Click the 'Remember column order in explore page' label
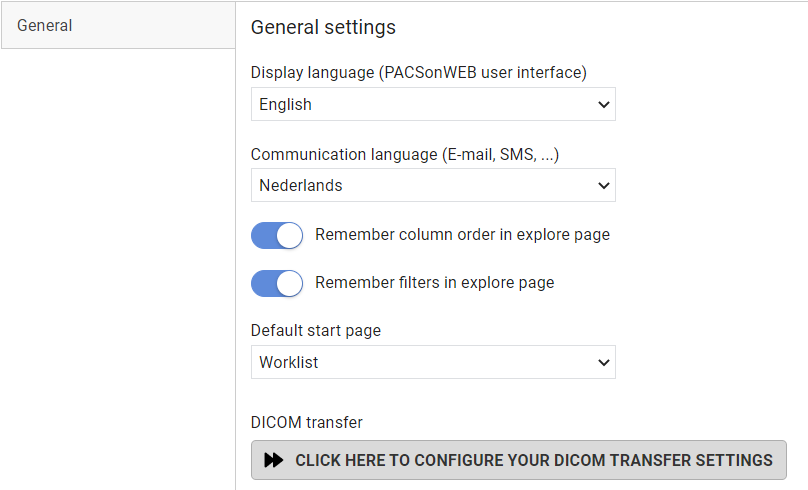The image size is (808, 490). [x=462, y=235]
